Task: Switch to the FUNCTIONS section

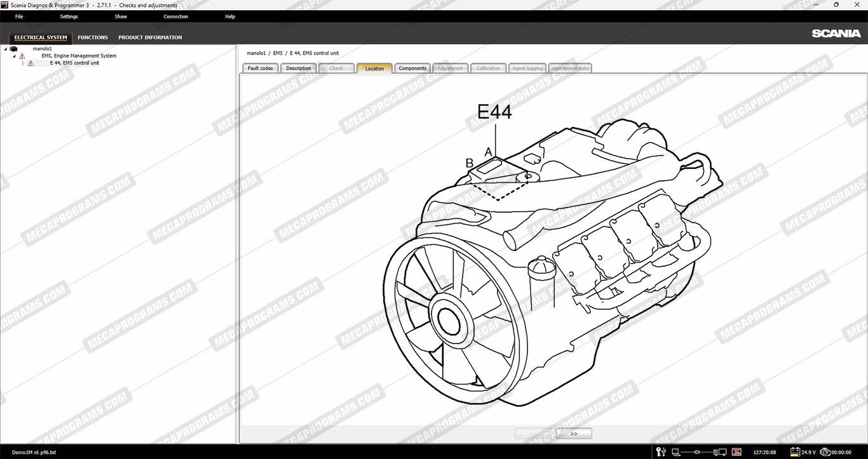Action: coord(93,37)
